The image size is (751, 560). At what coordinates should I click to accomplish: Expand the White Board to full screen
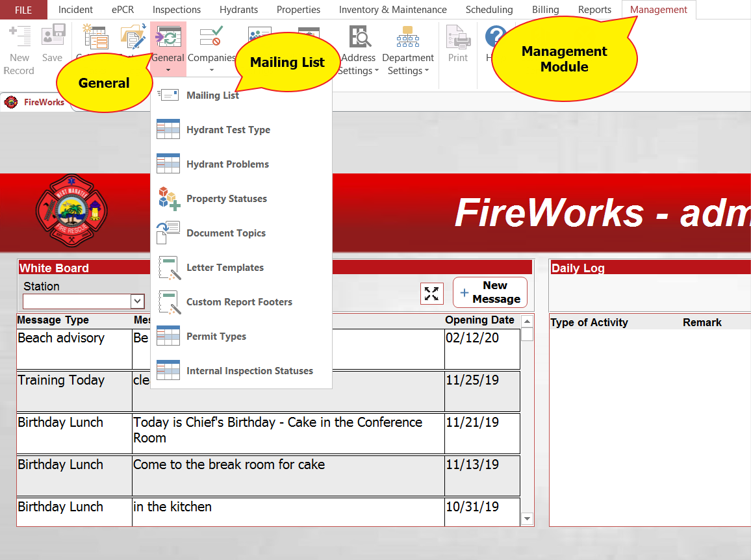[431, 294]
